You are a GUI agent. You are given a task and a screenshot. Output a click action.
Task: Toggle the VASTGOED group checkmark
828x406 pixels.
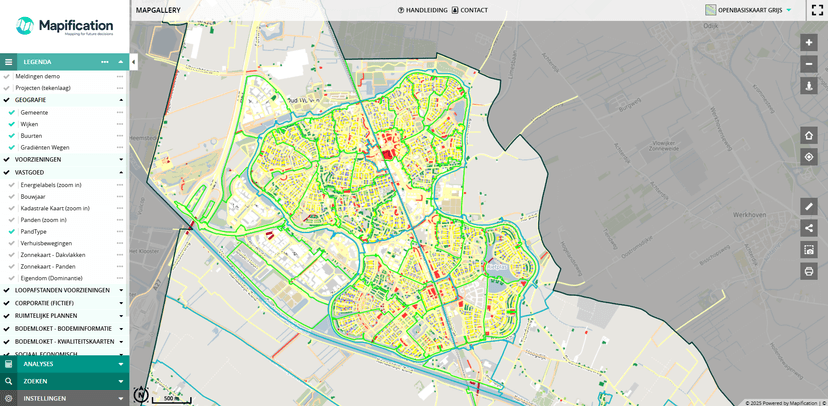click(6, 172)
